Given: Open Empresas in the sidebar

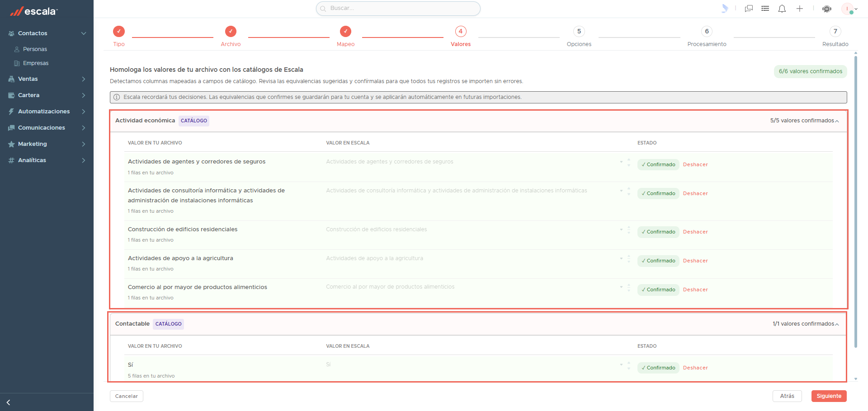Looking at the screenshot, I should pyautogui.click(x=36, y=63).
